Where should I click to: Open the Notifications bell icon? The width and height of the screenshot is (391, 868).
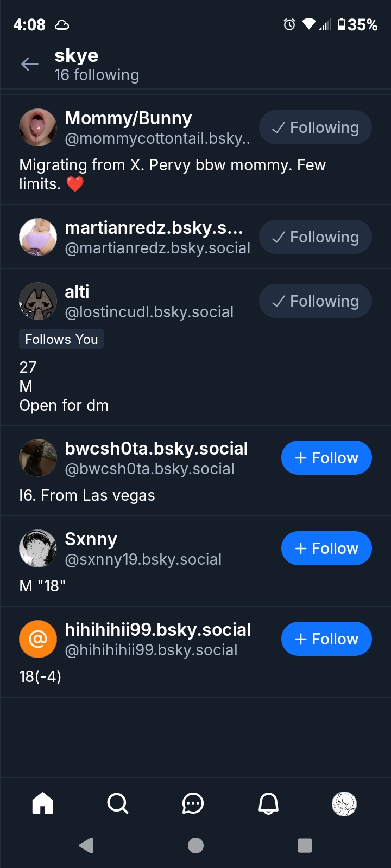(x=268, y=803)
